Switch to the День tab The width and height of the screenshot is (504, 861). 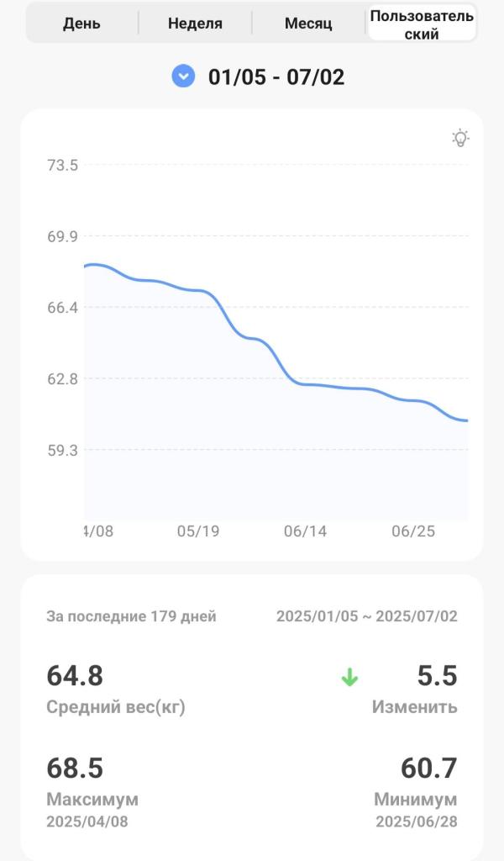pos(81,24)
